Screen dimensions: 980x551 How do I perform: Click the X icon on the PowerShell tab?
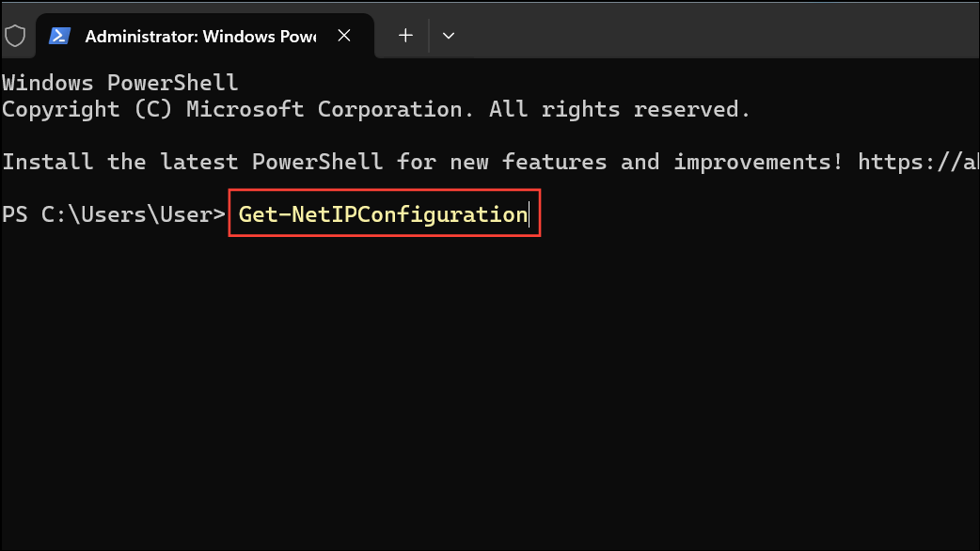tap(344, 35)
